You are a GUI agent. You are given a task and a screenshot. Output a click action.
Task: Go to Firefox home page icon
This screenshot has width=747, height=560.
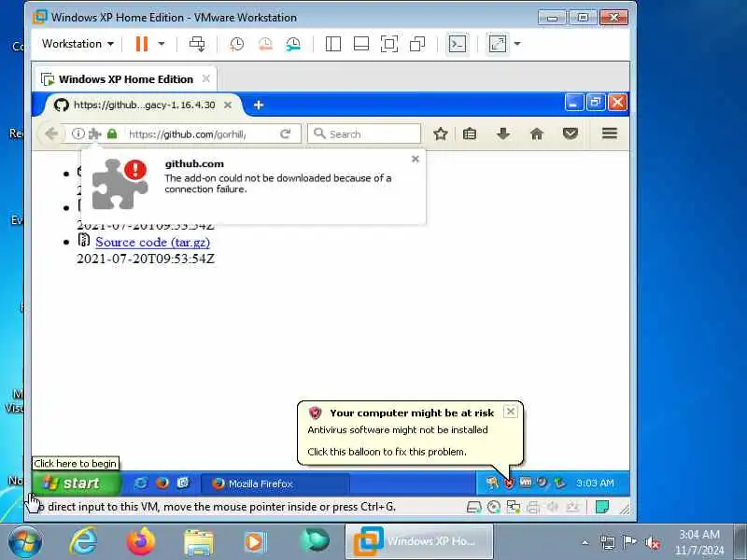click(536, 133)
